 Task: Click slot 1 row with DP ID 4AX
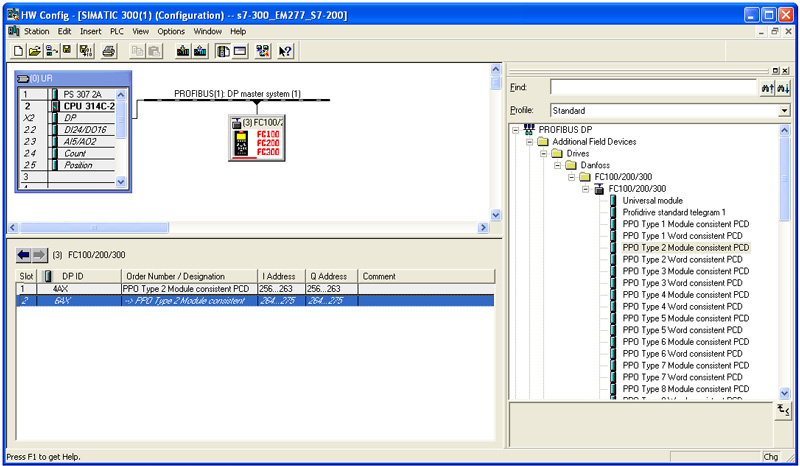coord(255,289)
